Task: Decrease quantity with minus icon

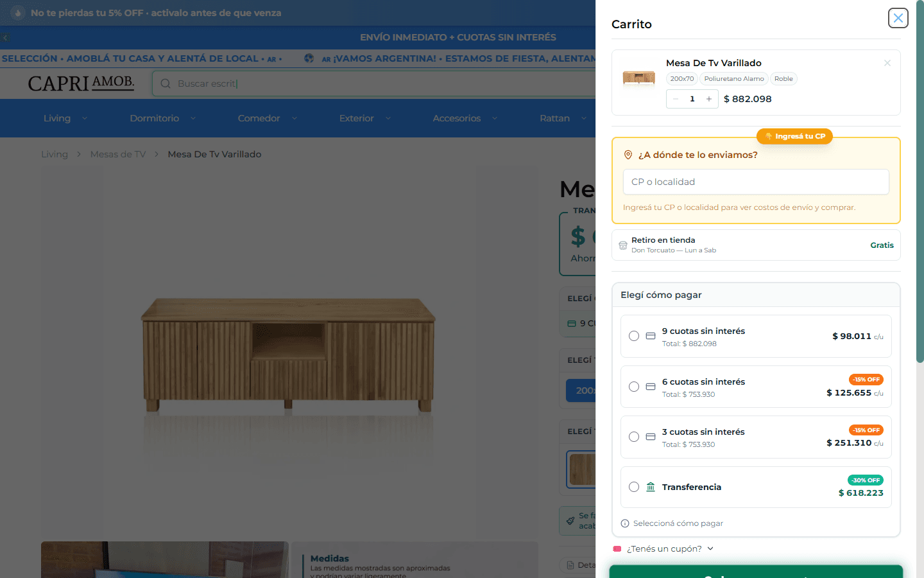Action: 676,99
